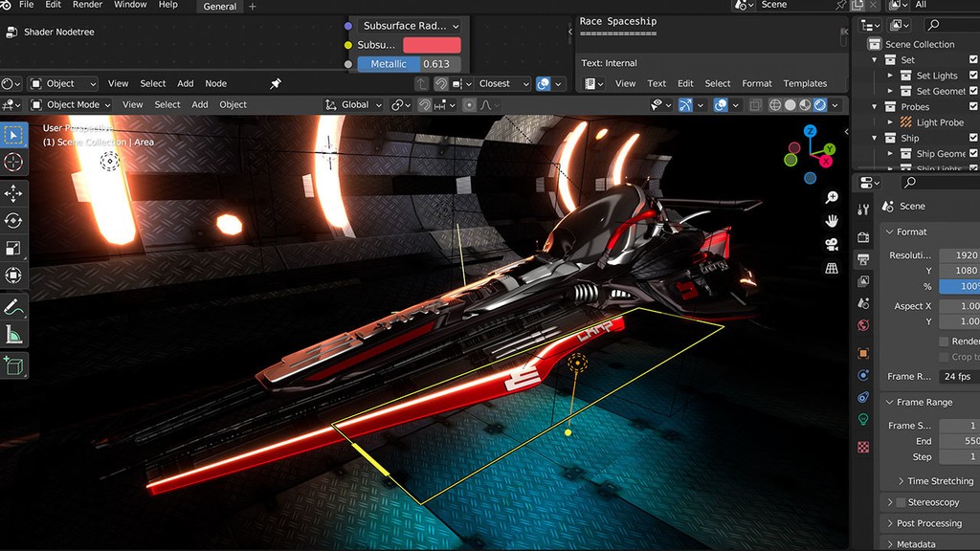Screen dimensions: 980x551
Task: Pick the Cursor tool below the Select tool
Action: pos(13,162)
